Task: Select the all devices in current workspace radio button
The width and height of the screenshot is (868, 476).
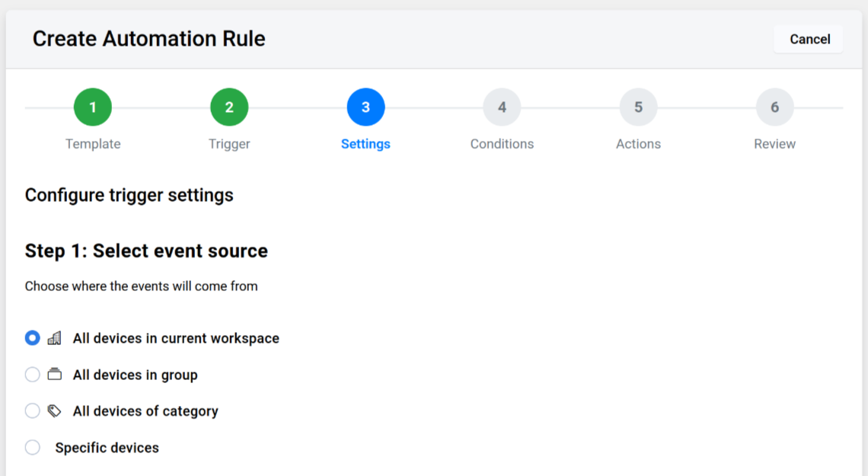Action: click(32, 338)
